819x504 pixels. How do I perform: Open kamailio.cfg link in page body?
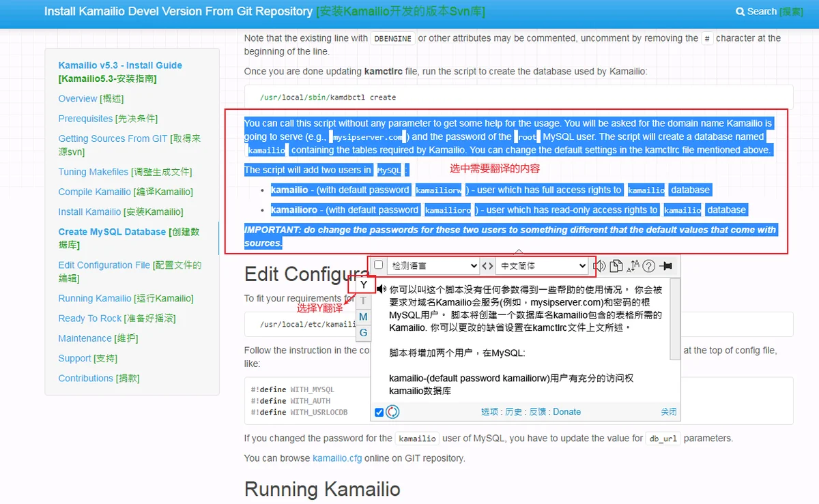coord(337,458)
